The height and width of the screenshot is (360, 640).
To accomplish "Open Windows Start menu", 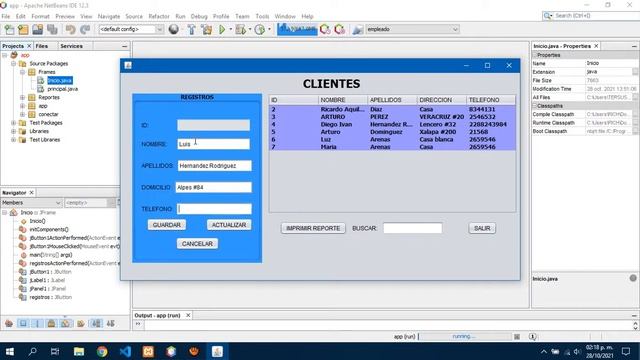I will tap(10, 351).
